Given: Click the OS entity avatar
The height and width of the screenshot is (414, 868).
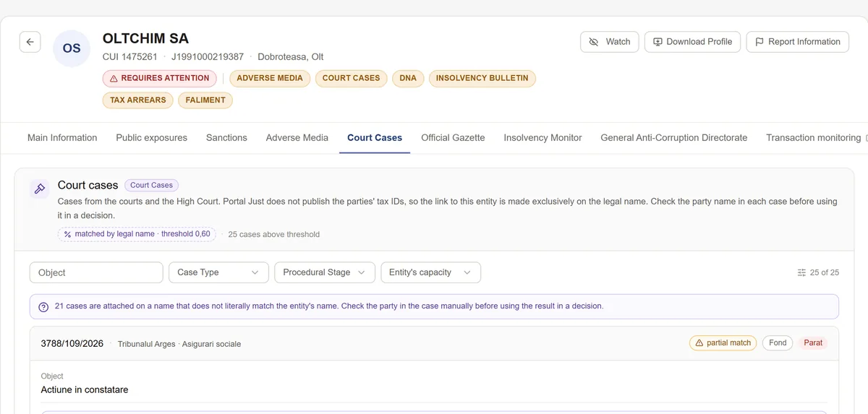Looking at the screenshot, I should [72, 48].
